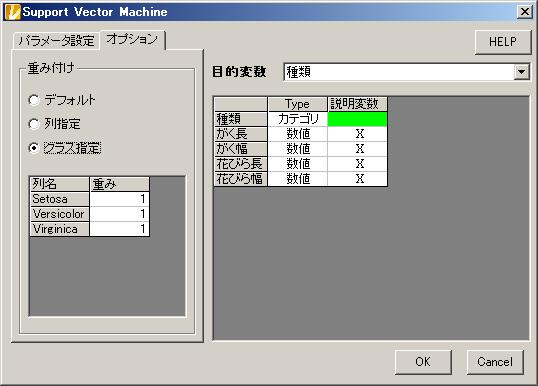Screen dimensions: 538x386
Task: Click the green 説明変数 cell for 種類
Action: 358,119
